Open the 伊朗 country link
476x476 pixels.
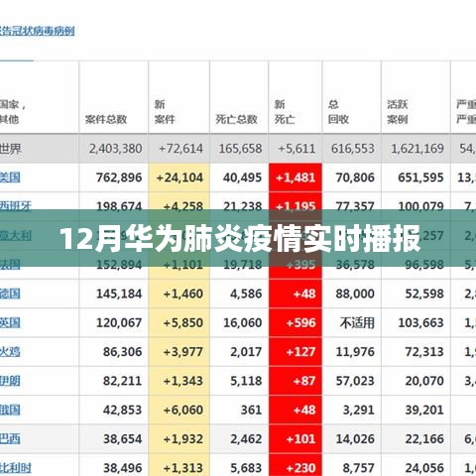coord(10,381)
